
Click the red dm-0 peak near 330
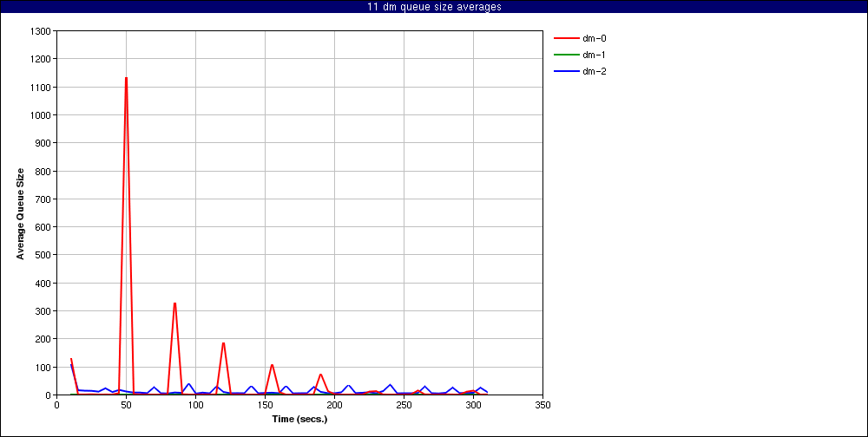(x=174, y=303)
